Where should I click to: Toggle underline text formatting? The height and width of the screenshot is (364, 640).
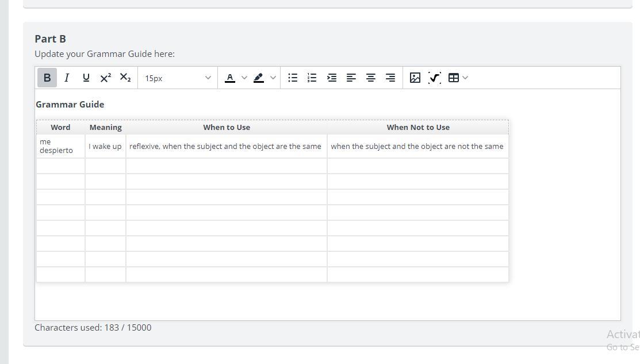tap(86, 78)
